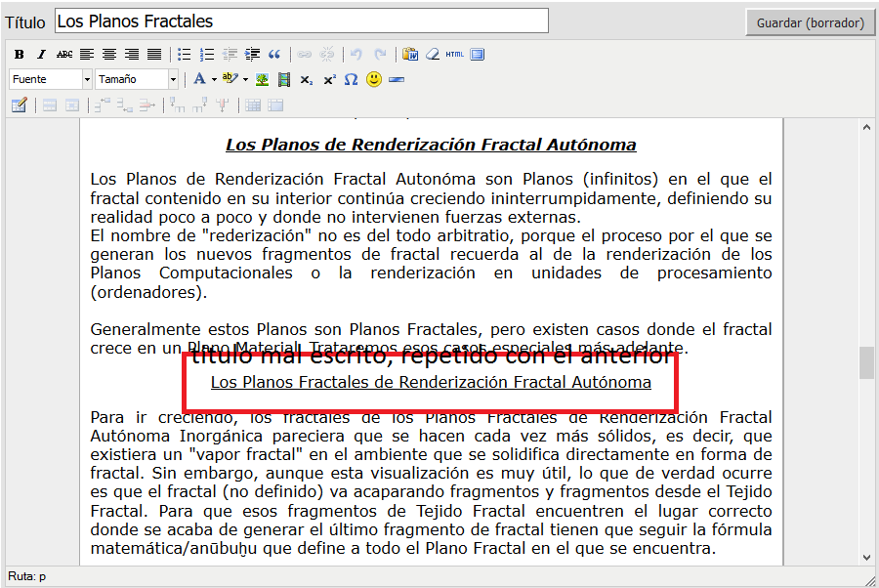
Task: Click the insert column before icon
Action: coord(177,105)
